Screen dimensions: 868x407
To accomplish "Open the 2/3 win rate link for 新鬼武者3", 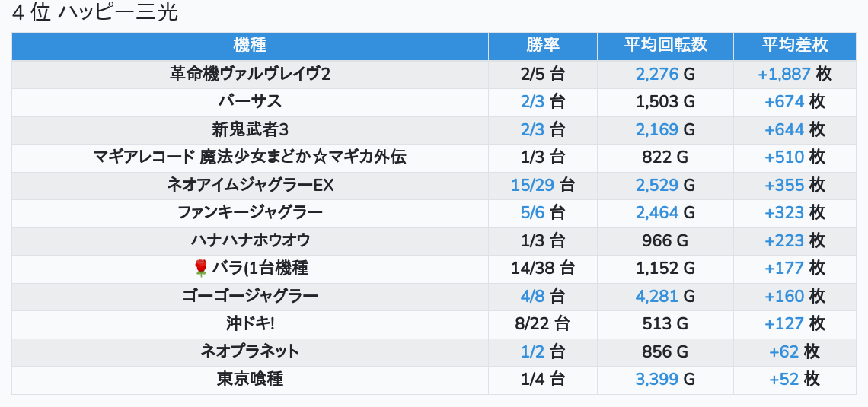I will pyautogui.click(x=532, y=129).
